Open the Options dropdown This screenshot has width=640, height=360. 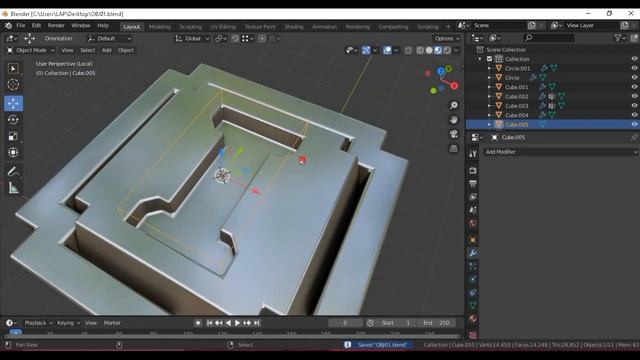pyautogui.click(x=447, y=38)
